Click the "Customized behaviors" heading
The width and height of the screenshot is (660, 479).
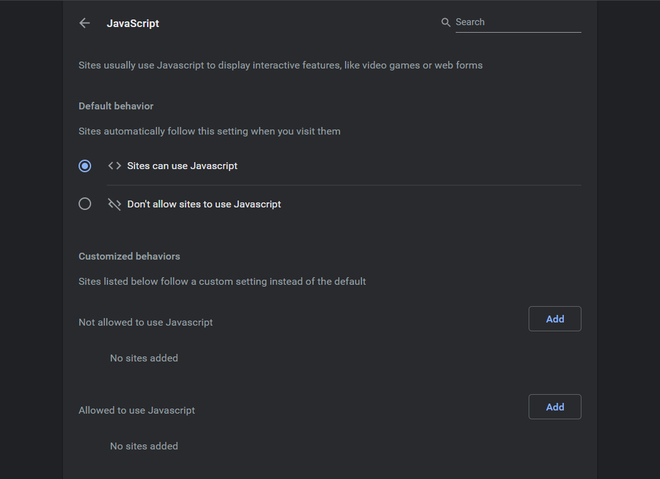[129, 257]
